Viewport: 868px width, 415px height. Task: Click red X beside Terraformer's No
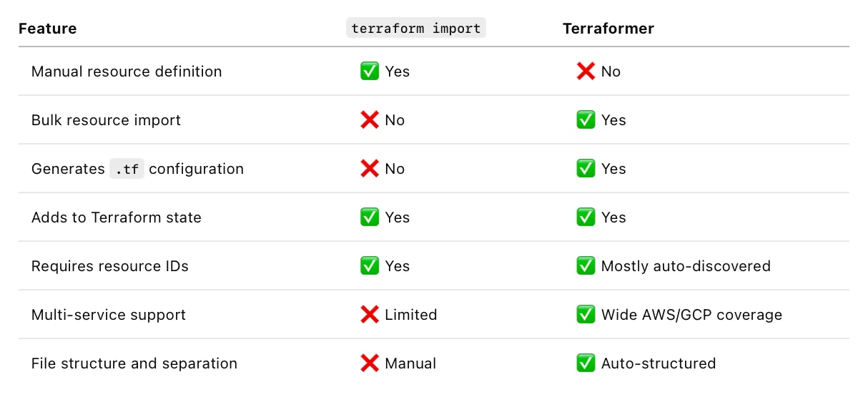tap(586, 72)
